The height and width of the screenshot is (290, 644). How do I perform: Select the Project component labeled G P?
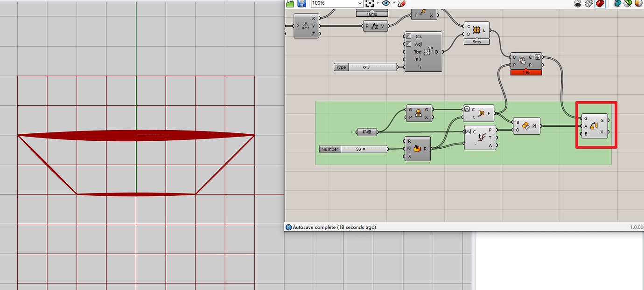[x=418, y=113]
